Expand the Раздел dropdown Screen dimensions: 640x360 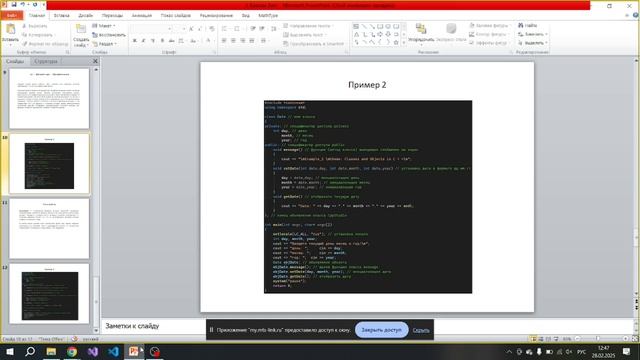pyautogui.click(x=104, y=44)
